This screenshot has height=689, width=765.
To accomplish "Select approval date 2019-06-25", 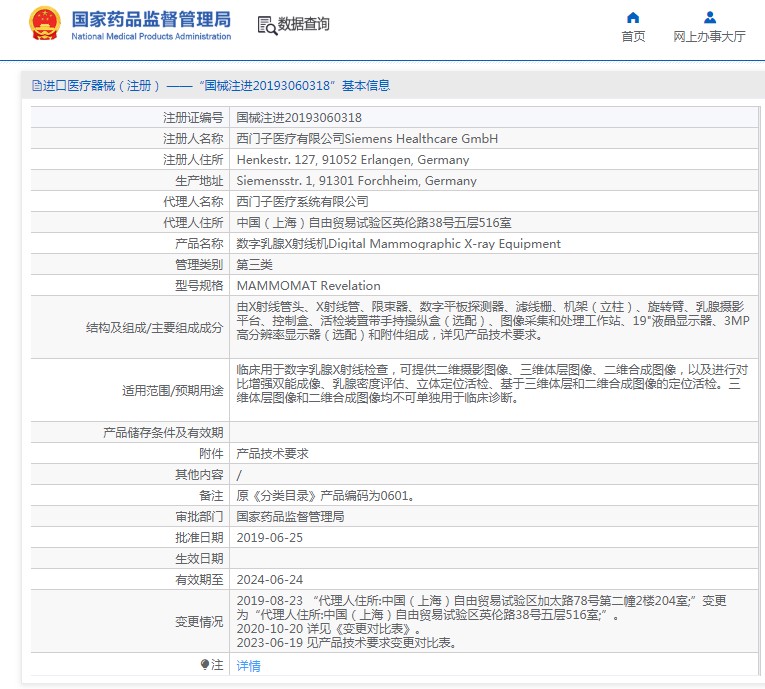I will [x=269, y=538].
